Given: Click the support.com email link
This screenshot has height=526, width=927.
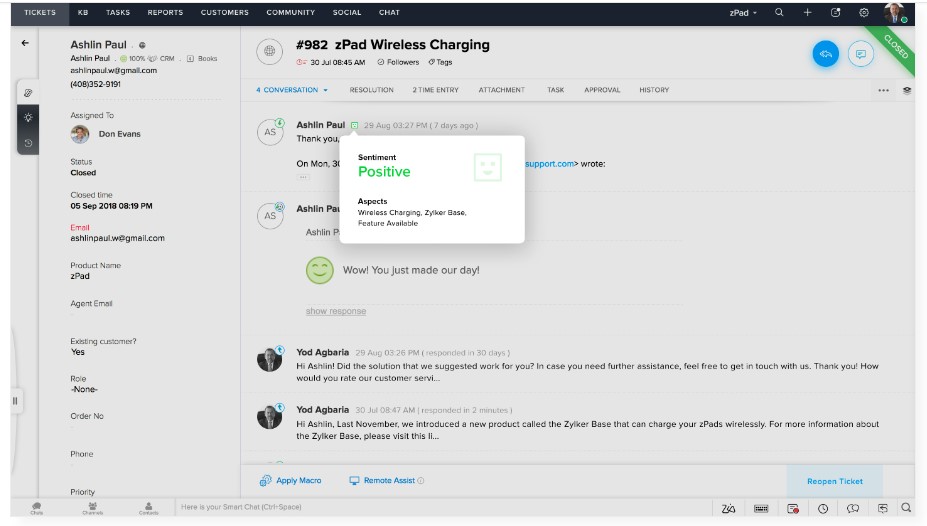Looking at the screenshot, I should click(x=549, y=164).
